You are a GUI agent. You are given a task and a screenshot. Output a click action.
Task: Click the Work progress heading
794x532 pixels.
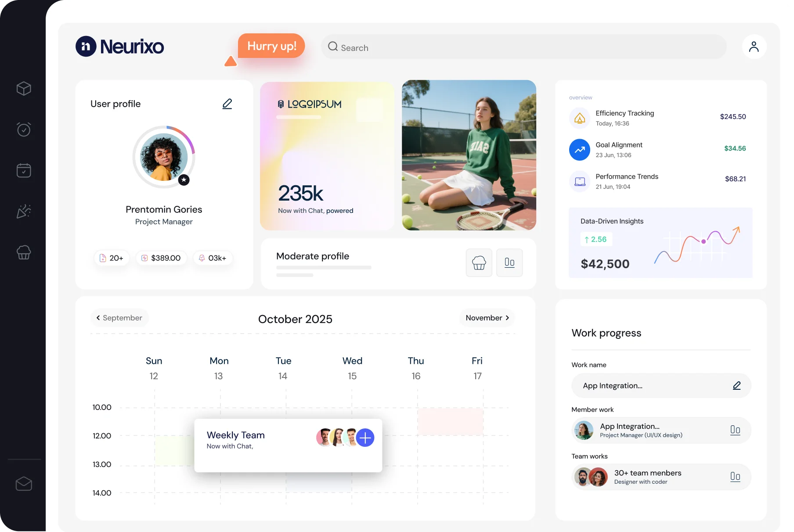tap(606, 333)
